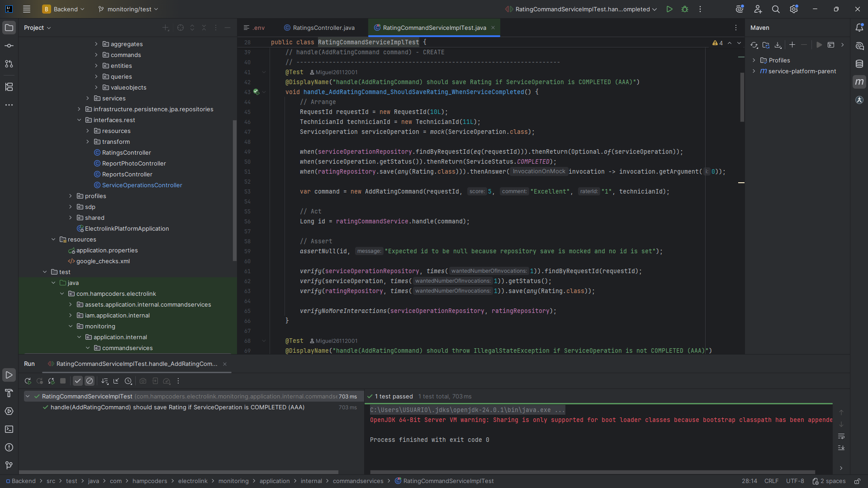Screen dimensions: 868x488
Task: Download Maven sources and documentation
Action: pos(778,45)
